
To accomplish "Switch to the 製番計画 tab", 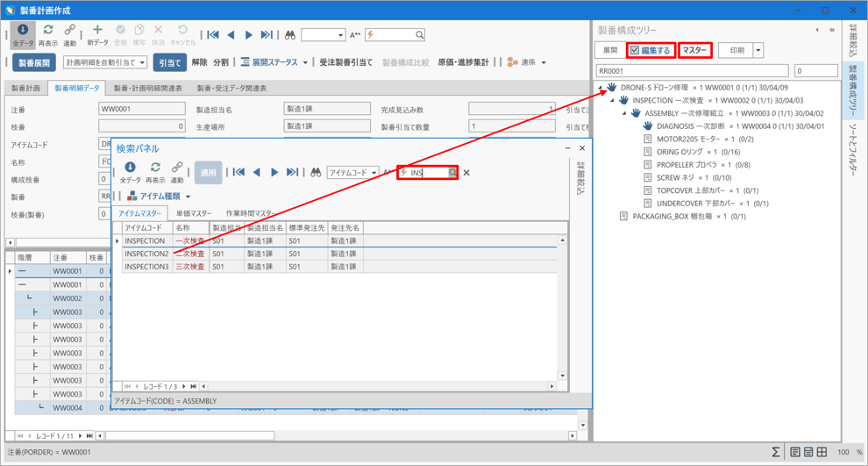I will coord(25,89).
